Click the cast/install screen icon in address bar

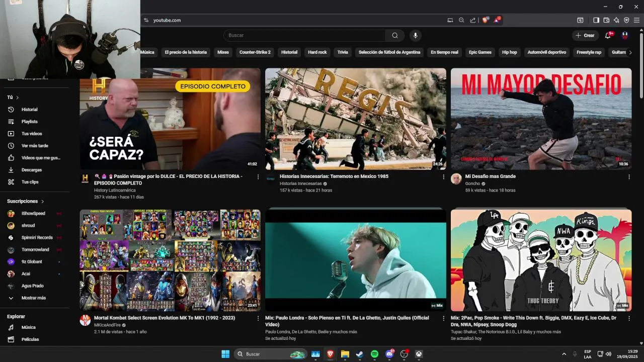click(x=450, y=20)
